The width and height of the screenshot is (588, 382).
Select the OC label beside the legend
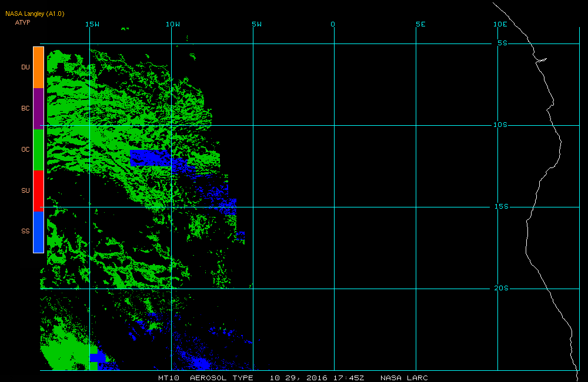point(25,149)
